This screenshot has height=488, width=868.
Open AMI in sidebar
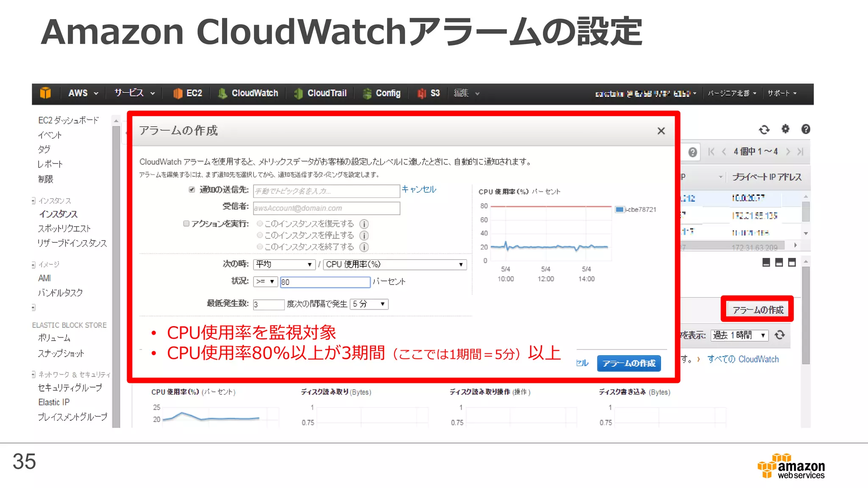[x=45, y=278]
